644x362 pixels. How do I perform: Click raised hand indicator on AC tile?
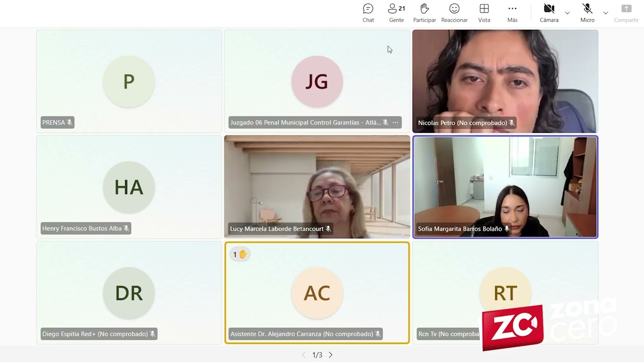coord(239,254)
